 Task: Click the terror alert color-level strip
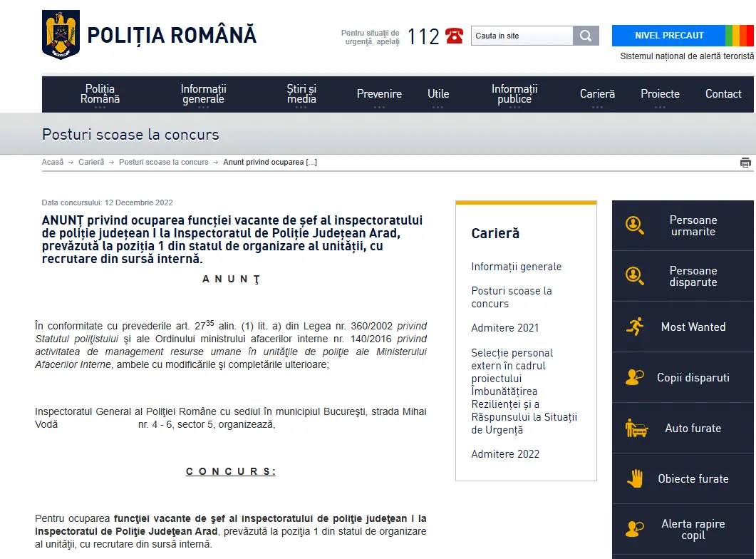coord(740,36)
